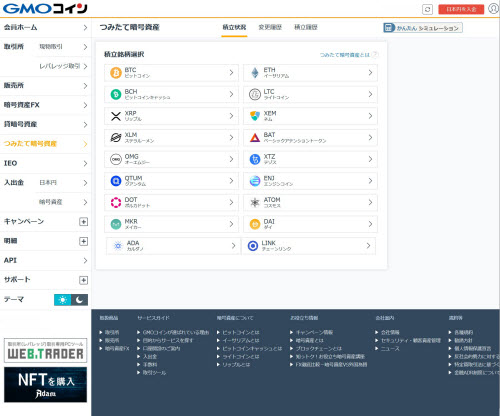The height and width of the screenshot is (416, 500).
Task: Expand the キャンペーン plus box
Action: (83, 222)
